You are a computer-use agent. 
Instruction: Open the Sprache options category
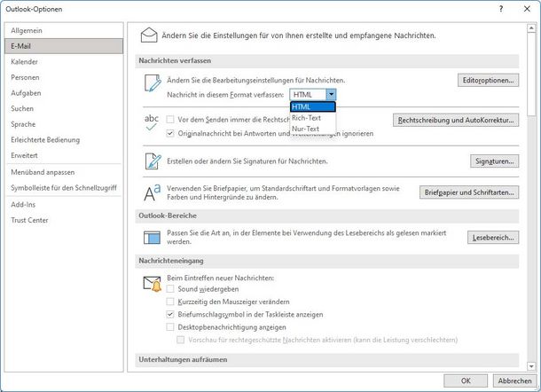(64, 124)
